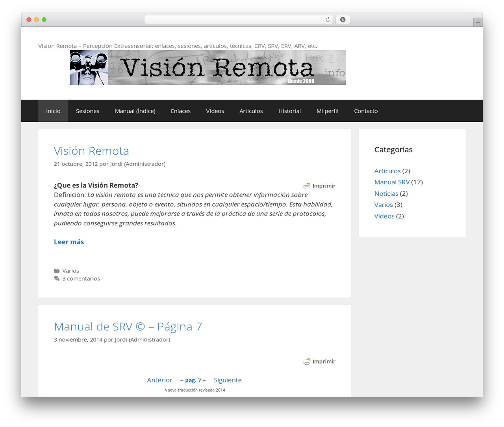Open the Vídeos category in sidebar
The image size is (504, 427).
tap(384, 216)
